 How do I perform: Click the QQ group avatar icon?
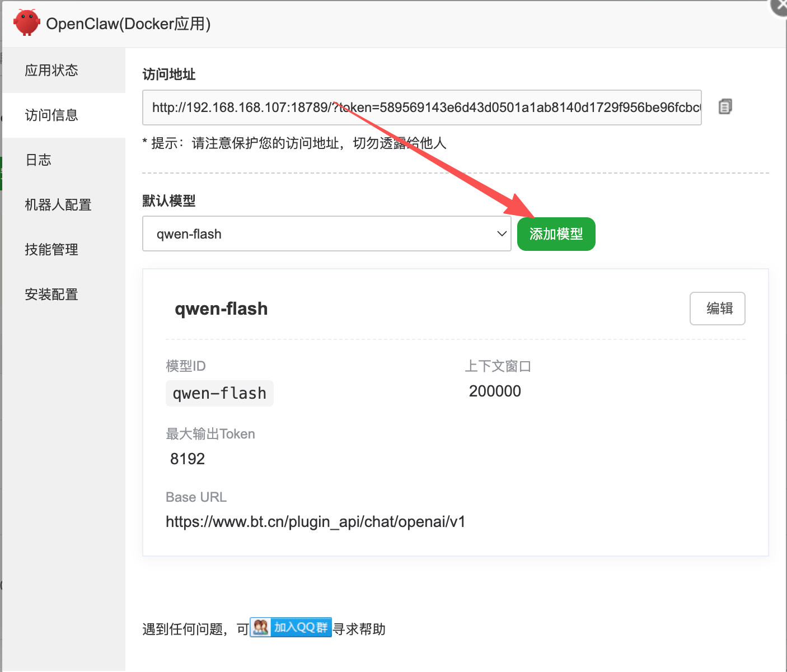click(x=260, y=627)
